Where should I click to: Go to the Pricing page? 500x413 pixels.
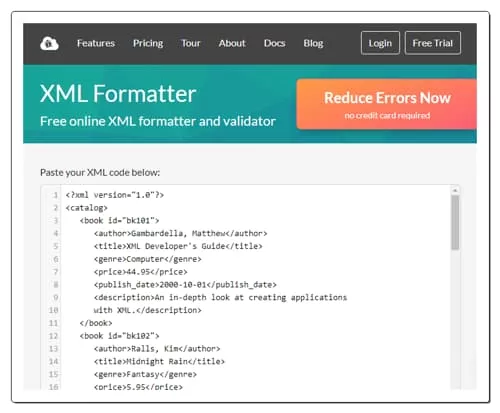point(148,43)
